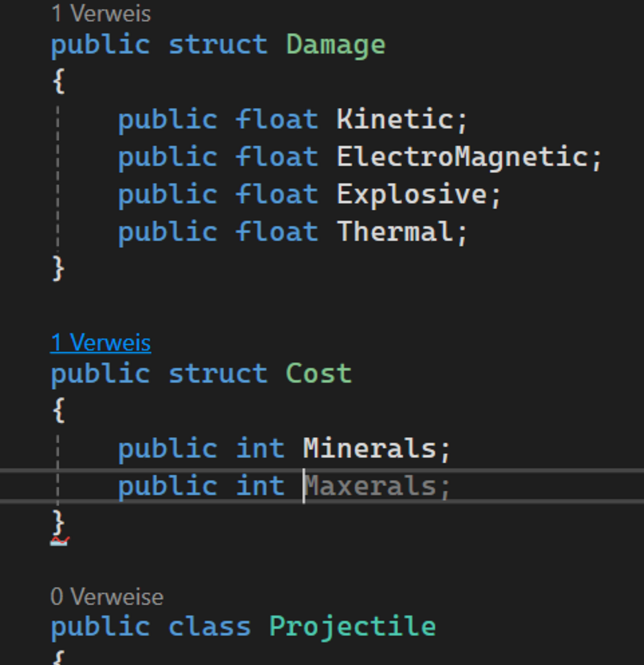The height and width of the screenshot is (665, 644).
Task: Click the opening brace of Cost struct
Action: (58, 410)
